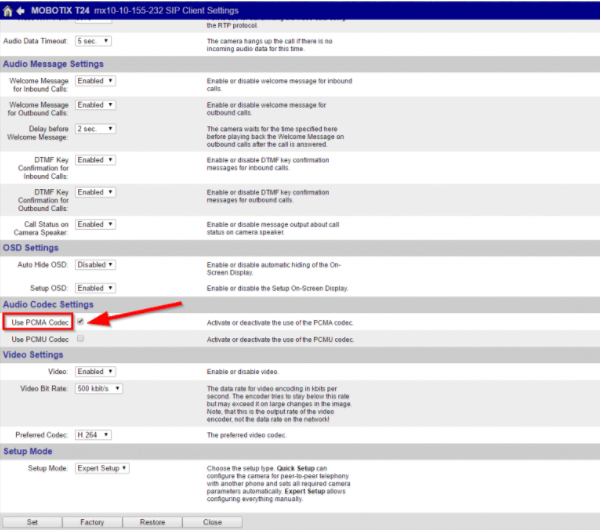601x532 pixels.
Task: Open the Audio Data Timeout dropdown
Action: point(94,41)
